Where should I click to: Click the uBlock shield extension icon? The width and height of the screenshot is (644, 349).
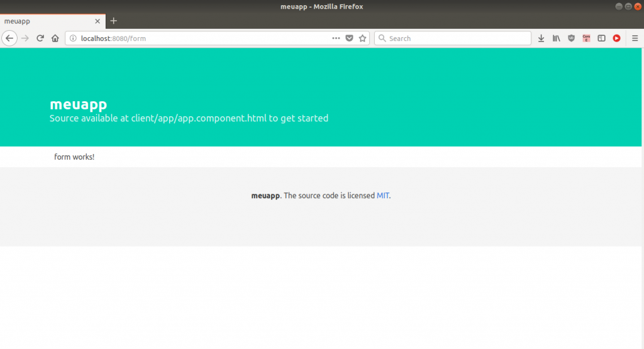click(x=571, y=38)
